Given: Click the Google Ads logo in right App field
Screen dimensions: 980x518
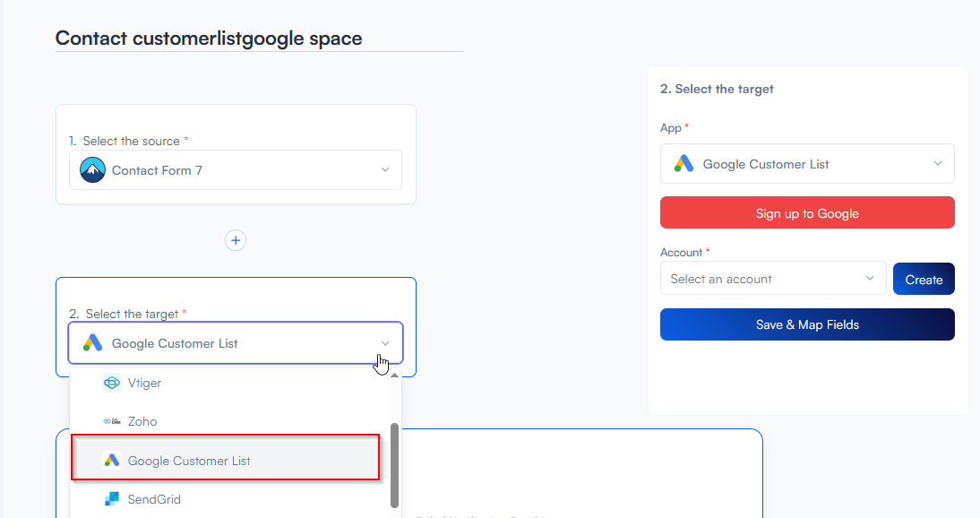Looking at the screenshot, I should click(x=683, y=164).
